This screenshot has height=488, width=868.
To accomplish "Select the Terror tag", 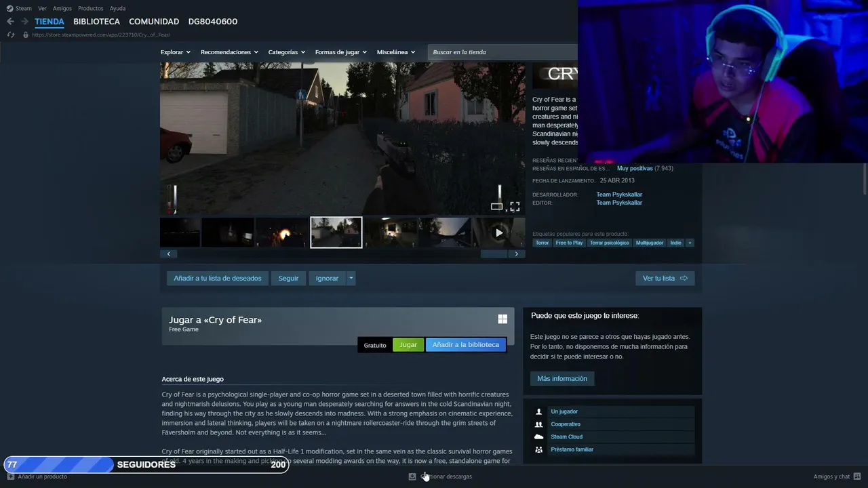I will tap(542, 243).
